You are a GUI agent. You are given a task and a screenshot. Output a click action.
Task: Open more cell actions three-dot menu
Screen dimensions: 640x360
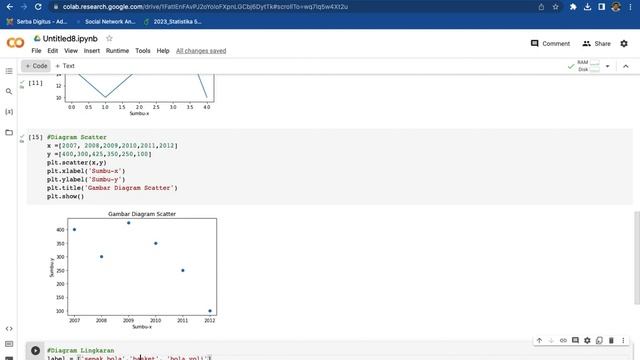point(623,340)
